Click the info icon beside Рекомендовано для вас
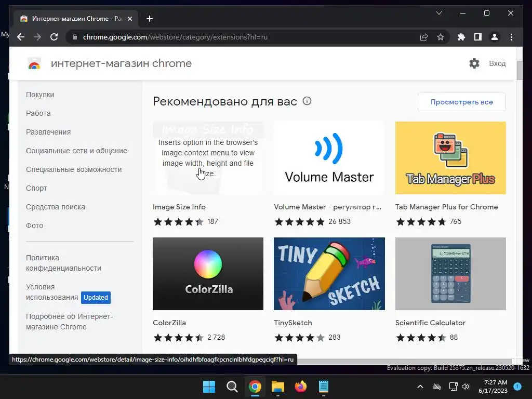The height and width of the screenshot is (399, 532). (307, 101)
